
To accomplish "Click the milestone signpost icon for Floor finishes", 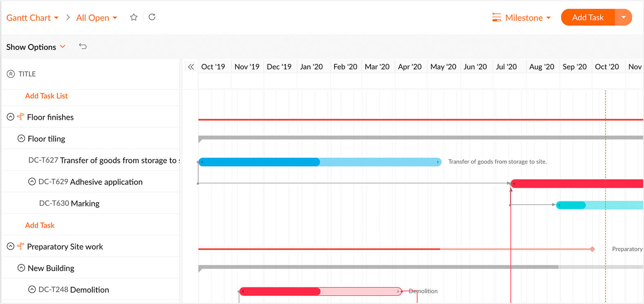I will point(20,117).
